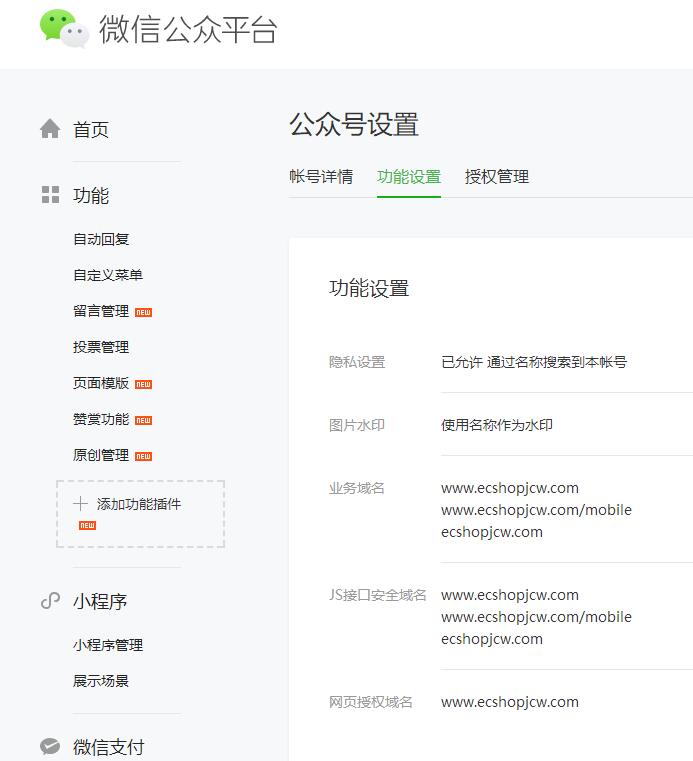Open 小程序管理 under 小程序
This screenshot has height=761, width=693.
point(108,646)
